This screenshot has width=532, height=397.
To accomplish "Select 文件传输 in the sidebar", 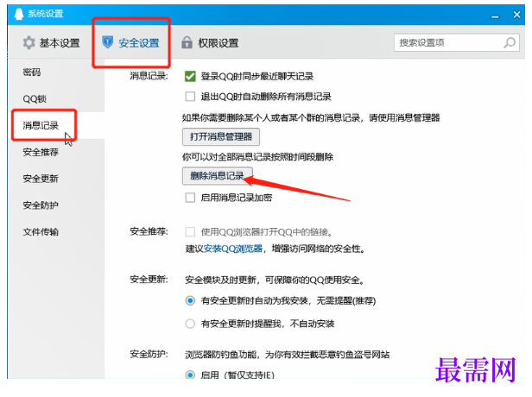I will pos(41,232).
